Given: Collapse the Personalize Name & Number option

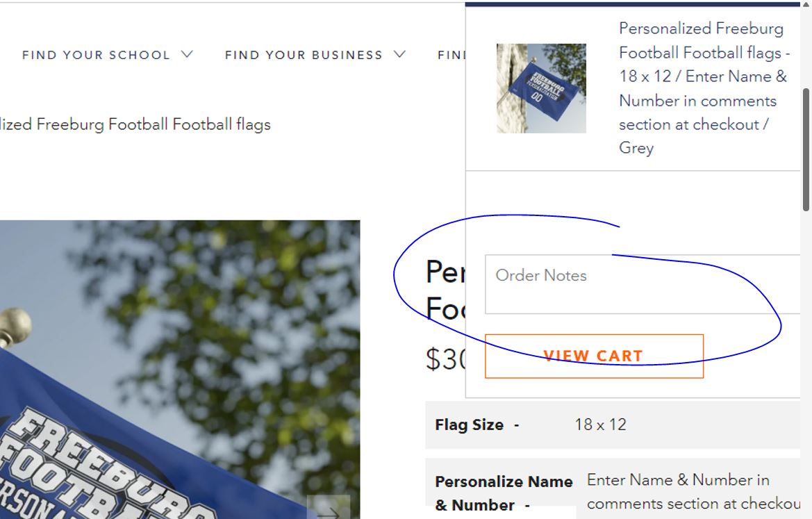Looking at the screenshot, I should click(503, 493).
